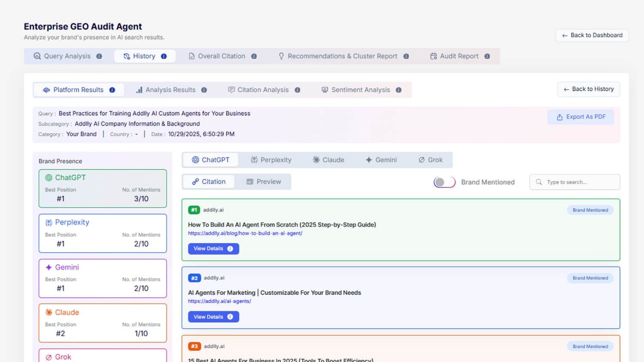This screenshot has width=644, height=362.
Task: Open the addlly.ai/ai-agents link
Action: pos(219,301)
